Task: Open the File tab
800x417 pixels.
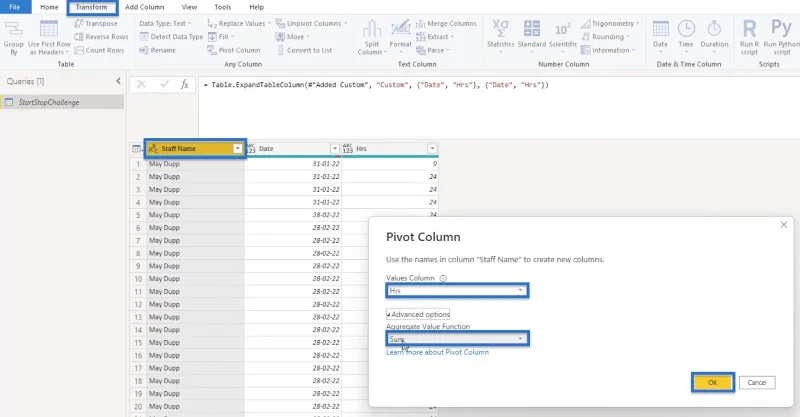Action: pyautogui.click(x=15, y=7)
